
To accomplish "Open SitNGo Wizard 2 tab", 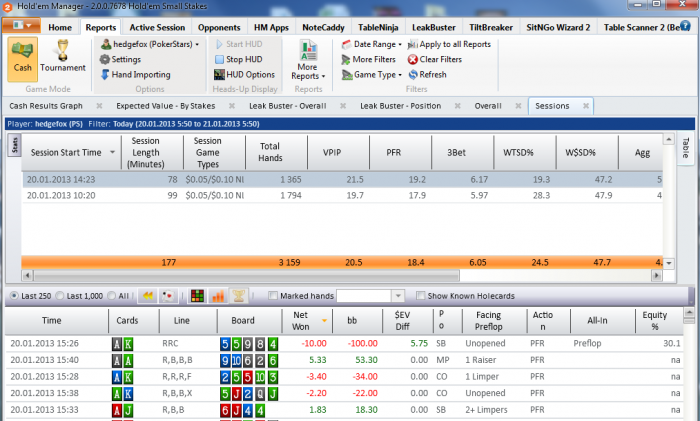I will (558, 27).
